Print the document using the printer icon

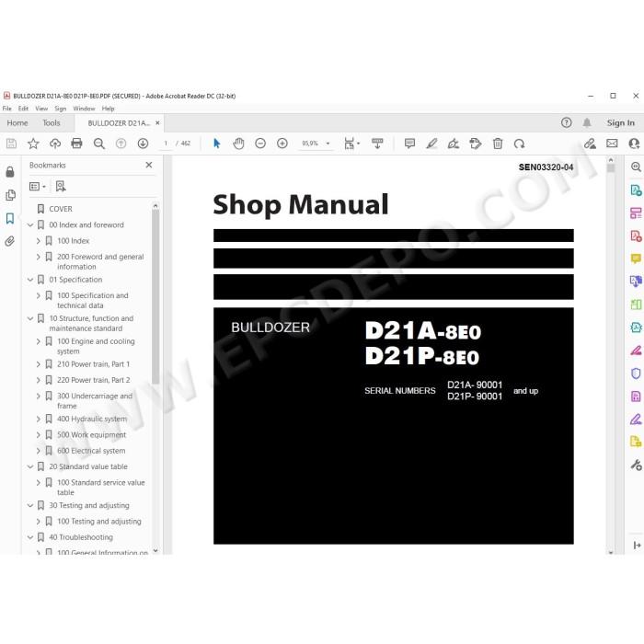click(x=76, y=144)
